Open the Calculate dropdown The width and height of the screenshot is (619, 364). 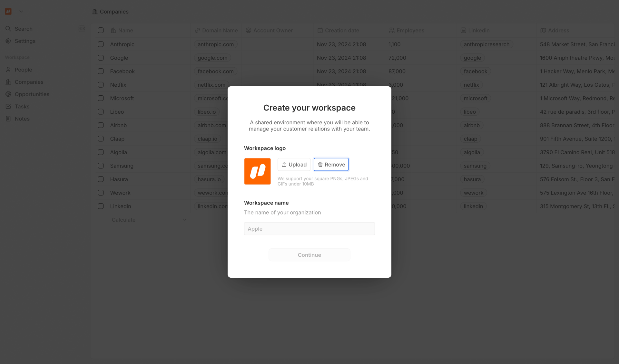click(x=149, y=220)
